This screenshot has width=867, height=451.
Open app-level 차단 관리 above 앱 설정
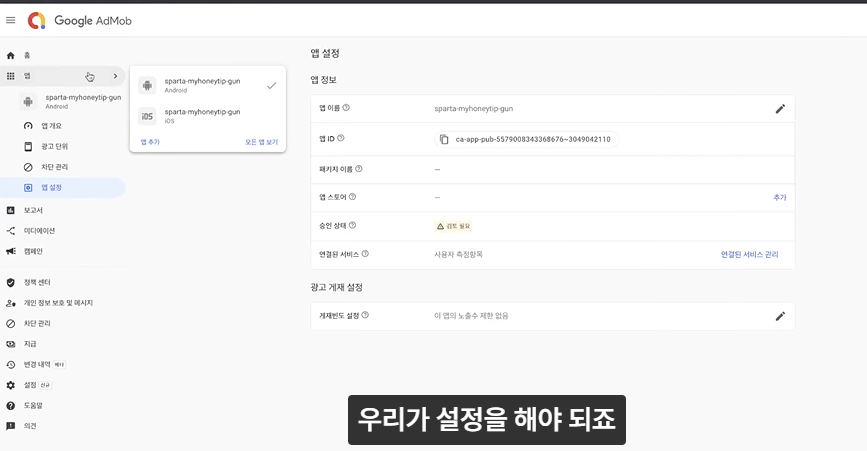point(54,167)
